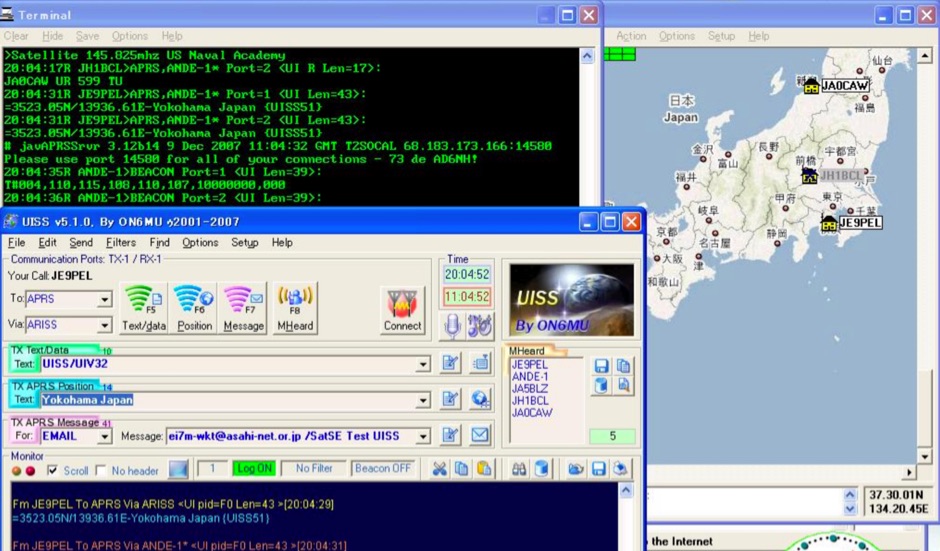The height and width of the screenshot is (551, 940).
Task: Edit the TX APRS Message entry
Action: [x=450, y=435]
